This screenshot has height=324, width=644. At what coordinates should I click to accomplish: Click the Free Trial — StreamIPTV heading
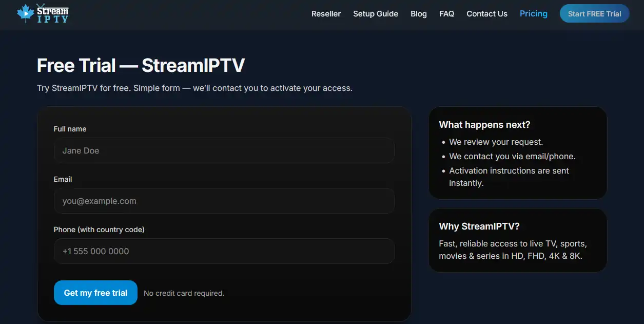tap(141, 66)
